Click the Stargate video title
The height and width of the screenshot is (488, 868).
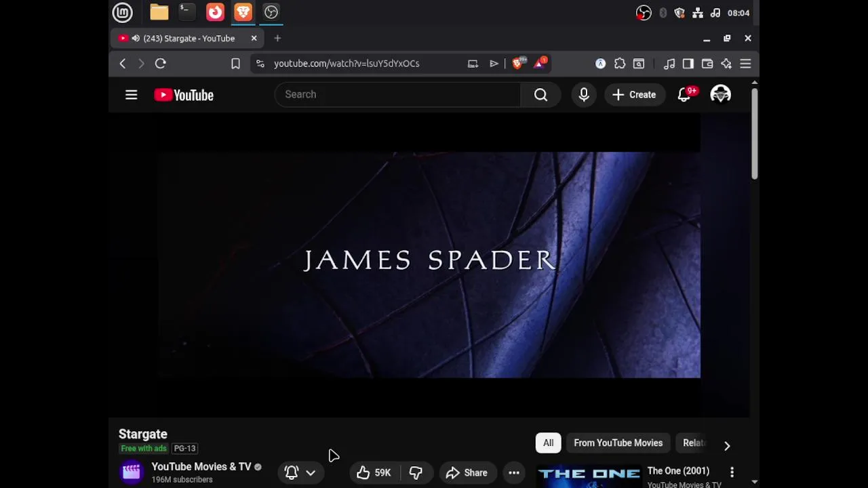143,434
